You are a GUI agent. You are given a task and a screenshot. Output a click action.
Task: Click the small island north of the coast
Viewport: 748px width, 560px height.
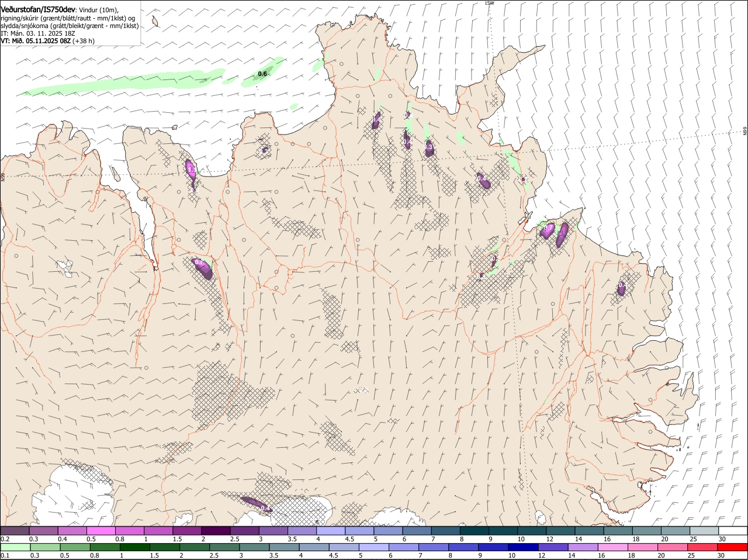pyautogui.click(x=155, y=22)
